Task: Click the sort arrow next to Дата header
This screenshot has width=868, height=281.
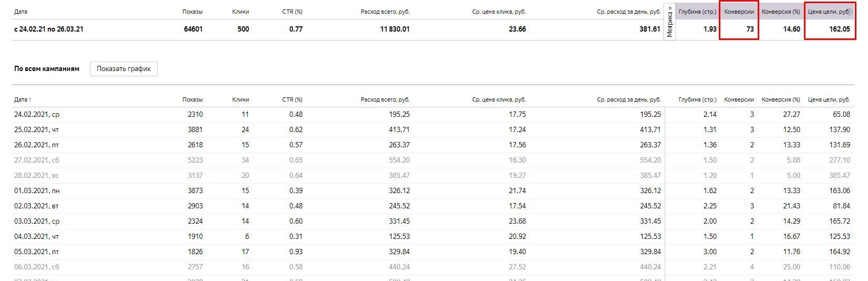Action: [30, 99]
